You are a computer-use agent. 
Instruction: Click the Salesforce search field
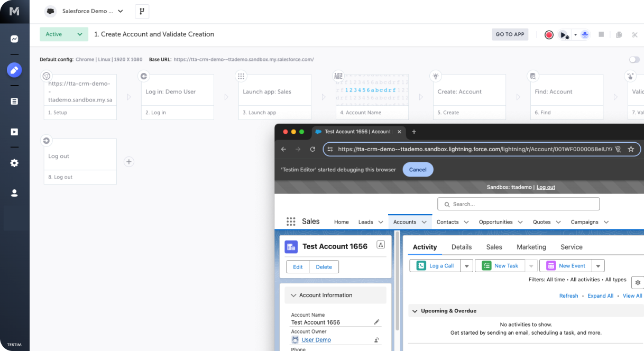[518, 204]
